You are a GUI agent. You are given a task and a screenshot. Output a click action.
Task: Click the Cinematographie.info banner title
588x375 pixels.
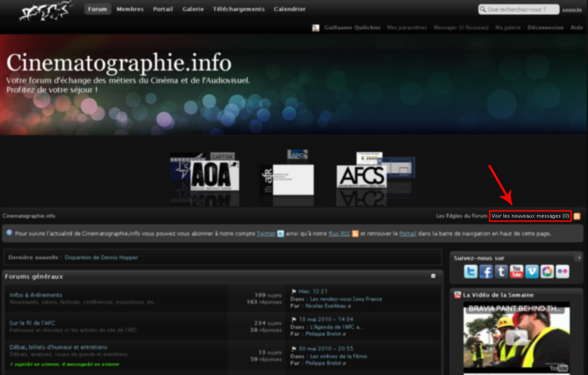[x=119, y=63]
